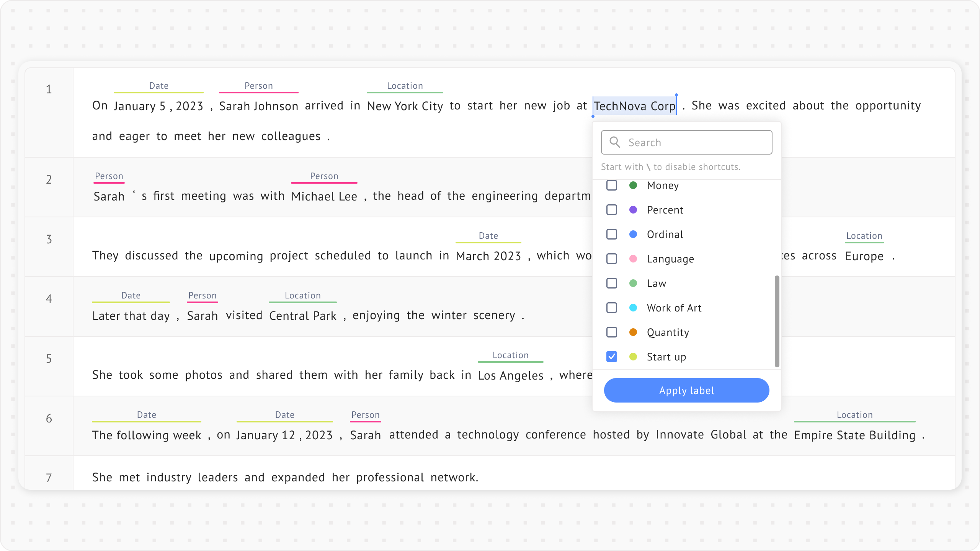Uncheck the Start up checkbox

[612, 357]
